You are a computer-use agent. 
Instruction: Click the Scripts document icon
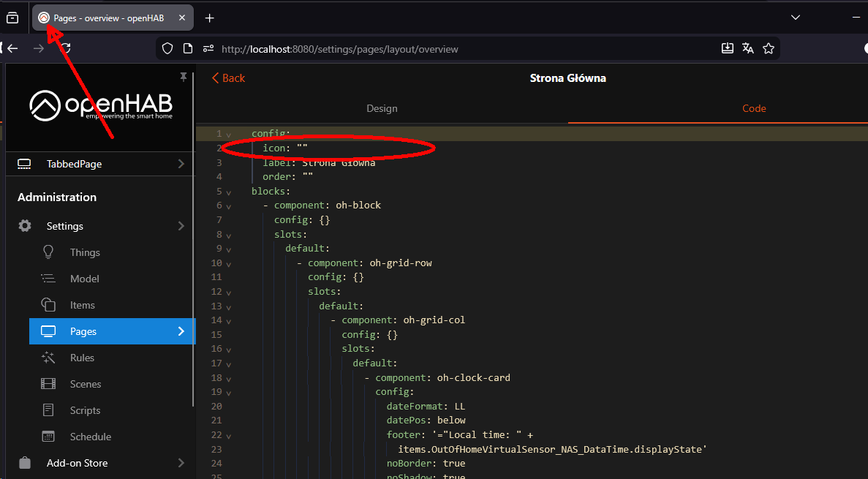coord(48,410)
